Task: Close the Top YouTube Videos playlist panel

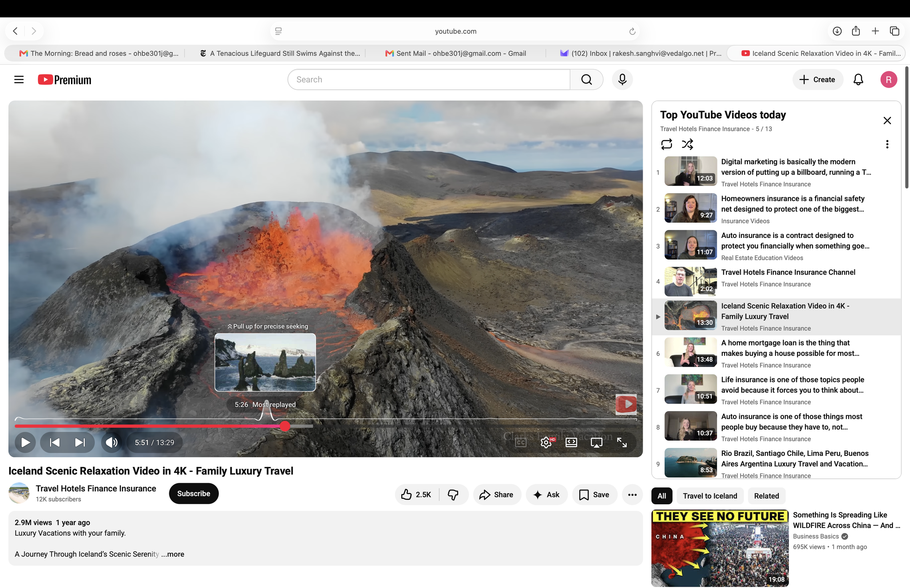Action: pos(887,121)
